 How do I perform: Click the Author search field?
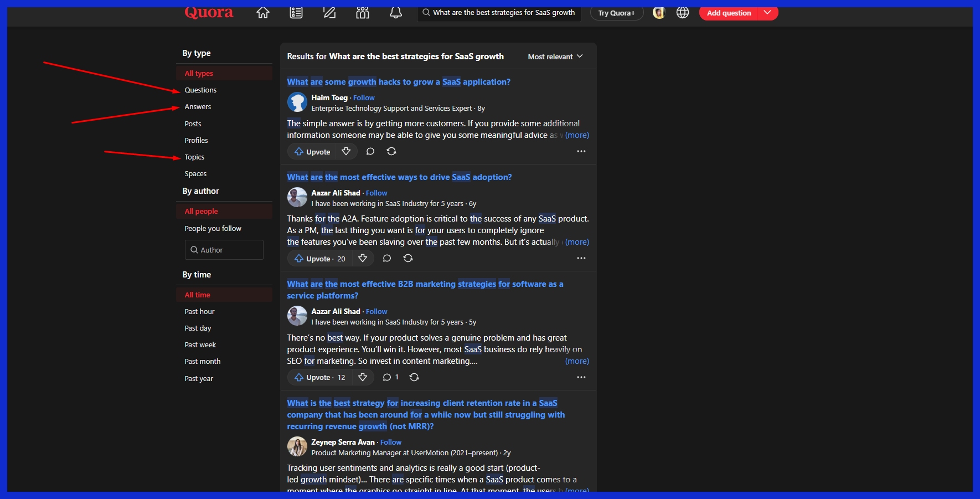coord(224,250)
